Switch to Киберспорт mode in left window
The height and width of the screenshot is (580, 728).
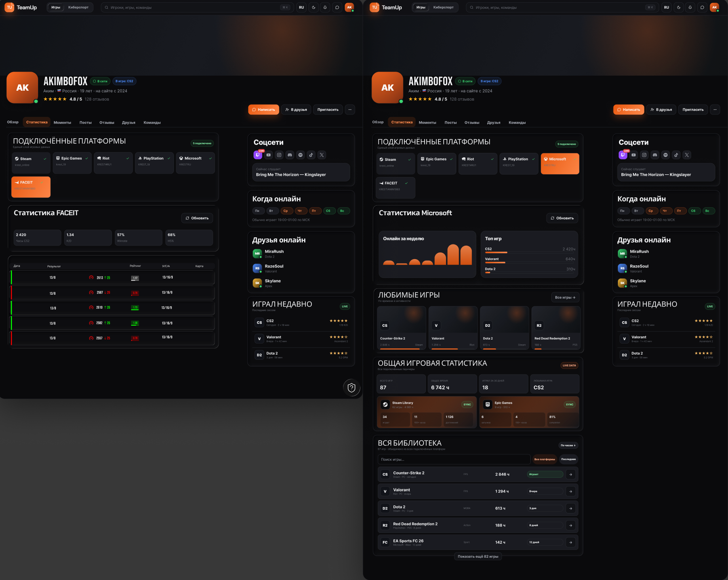pos(78,7)
